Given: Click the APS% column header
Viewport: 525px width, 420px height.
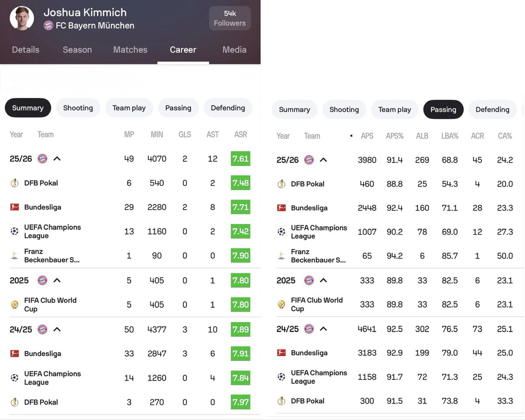Looking at the screenshot, I should tap(395, 136).
